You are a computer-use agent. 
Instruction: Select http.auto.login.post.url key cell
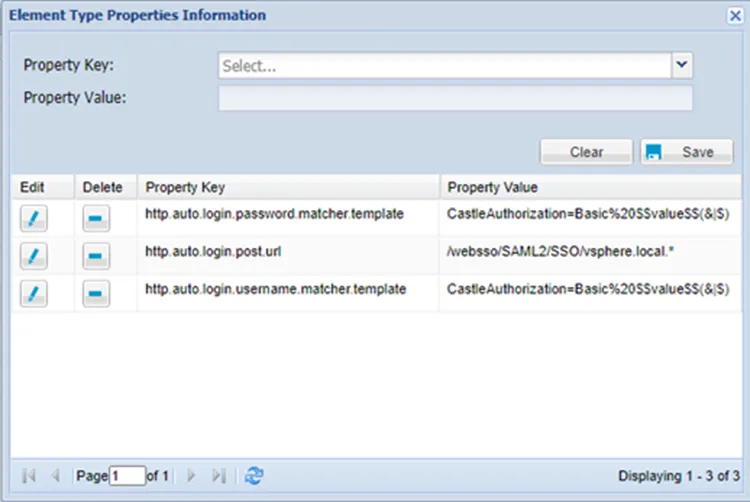tap(288, 256)
